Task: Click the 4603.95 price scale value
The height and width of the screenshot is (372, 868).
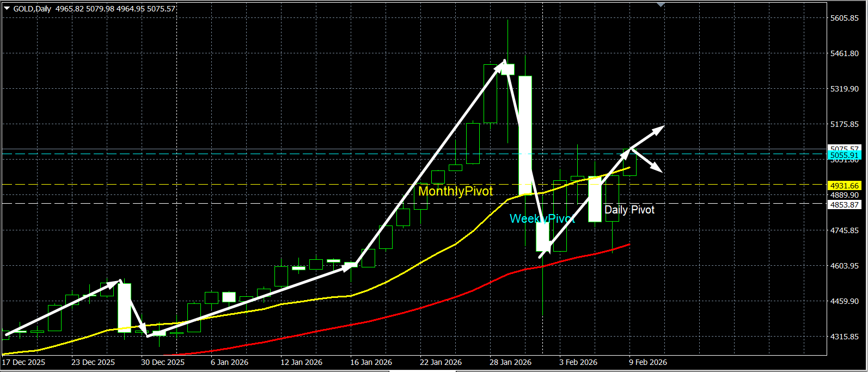Action: (845, 266)
